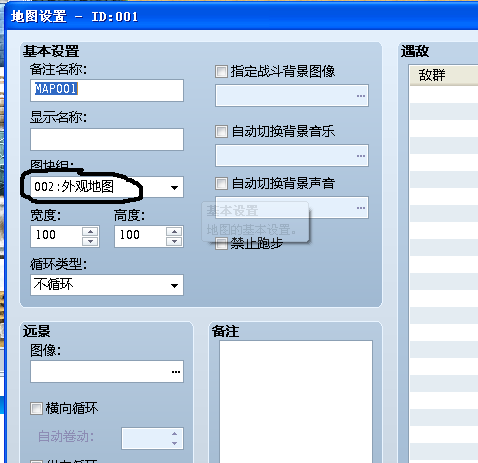Open background sound browse ellipsis button
The width and height of the screenshot is (478, 463).
361,208
